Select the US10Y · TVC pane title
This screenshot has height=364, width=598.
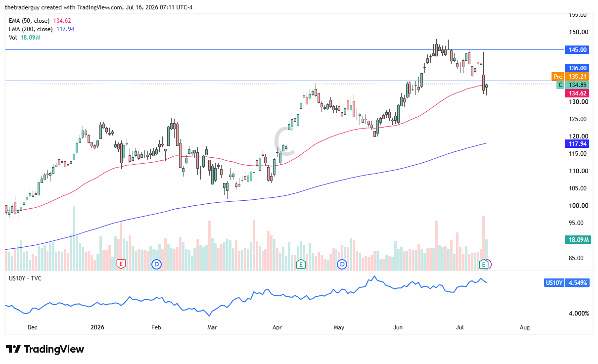25,278
